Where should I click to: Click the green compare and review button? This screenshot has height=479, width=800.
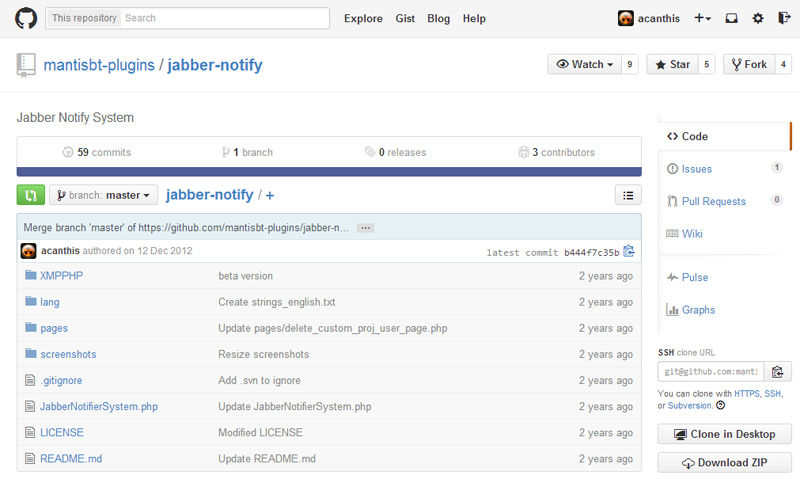pyautogui.click(x=31, y=195)
